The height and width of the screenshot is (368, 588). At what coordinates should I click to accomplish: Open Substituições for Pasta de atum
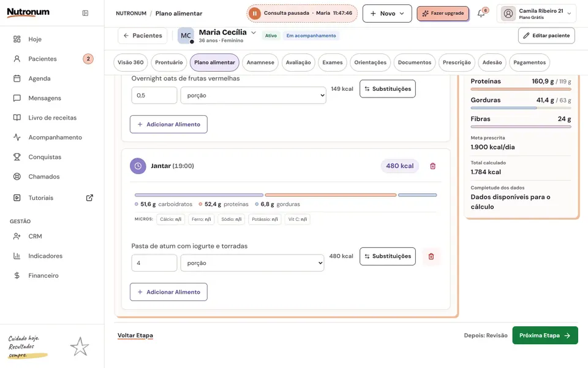pos(387,256)
